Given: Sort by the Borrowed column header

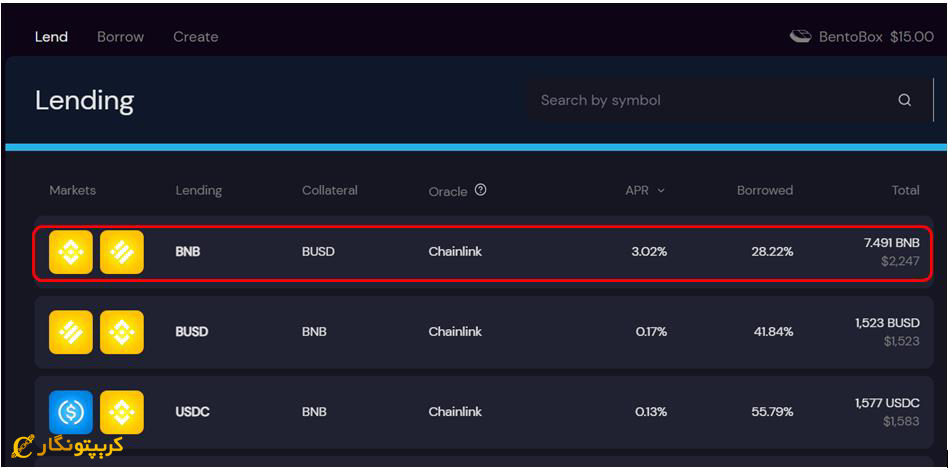Looking at the screenshot, I should click(x=765, y=191).
